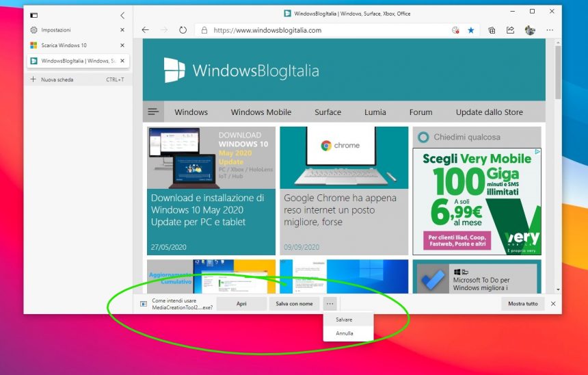View site info via the lock icon
Image resolution: width=588 pixels, height=375 pixels.
pyautogui.click(x=204, y=30)
